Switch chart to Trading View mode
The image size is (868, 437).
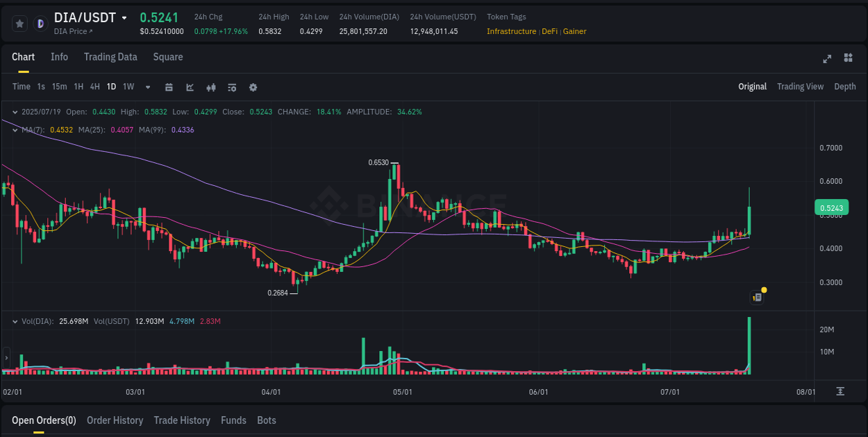(800, 87)
